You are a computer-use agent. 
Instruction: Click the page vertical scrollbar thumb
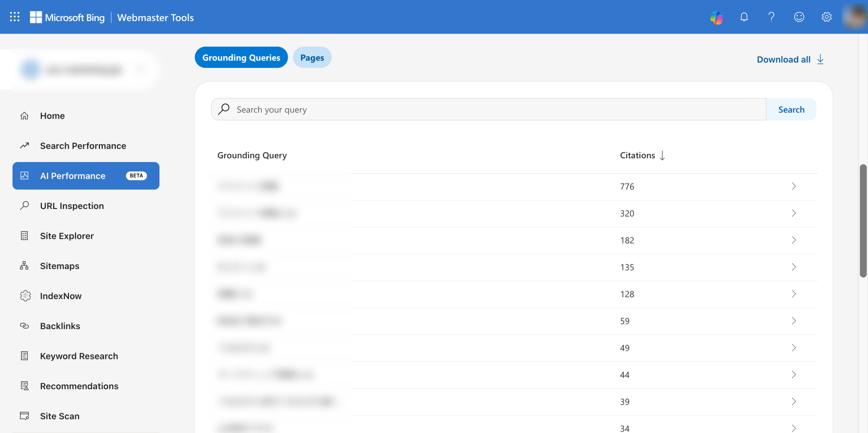[863, 221]
